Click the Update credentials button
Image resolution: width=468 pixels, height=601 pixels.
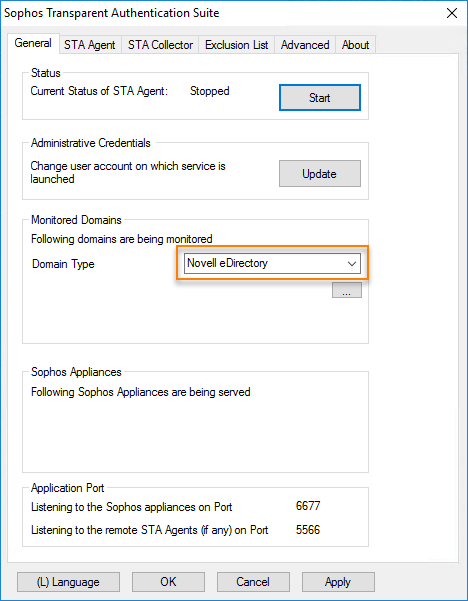[x=320, y=174]
